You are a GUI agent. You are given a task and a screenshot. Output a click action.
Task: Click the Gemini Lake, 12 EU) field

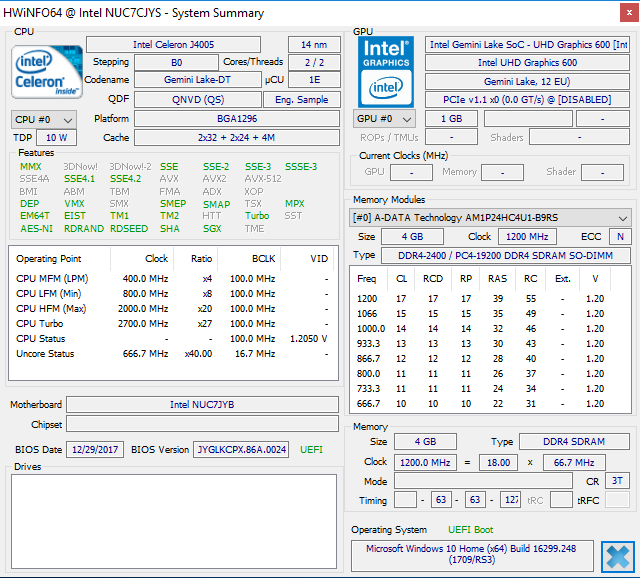[527, 81]
